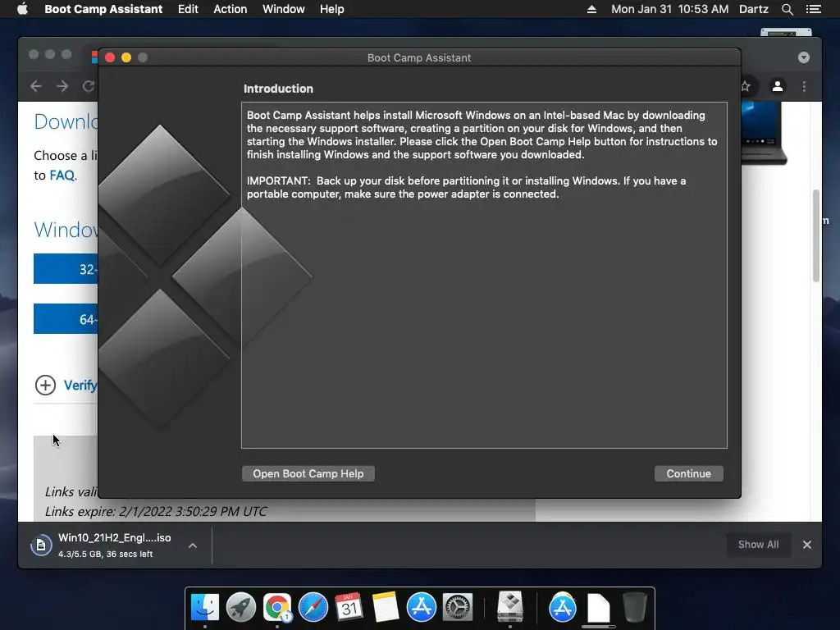840x630 pixels.
Task: Open the Edit menu
Action: pyautogui.click(x=188, y=9)
